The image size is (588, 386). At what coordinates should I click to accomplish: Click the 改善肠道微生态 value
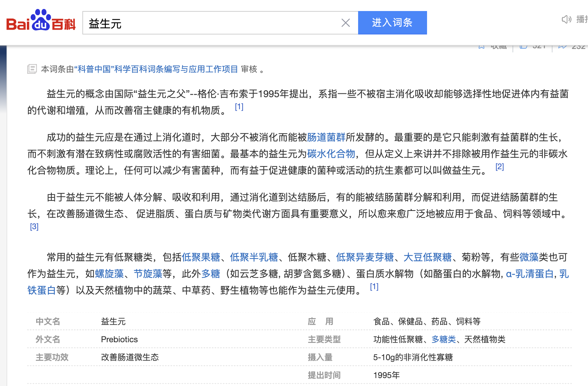tap(130, 357)
